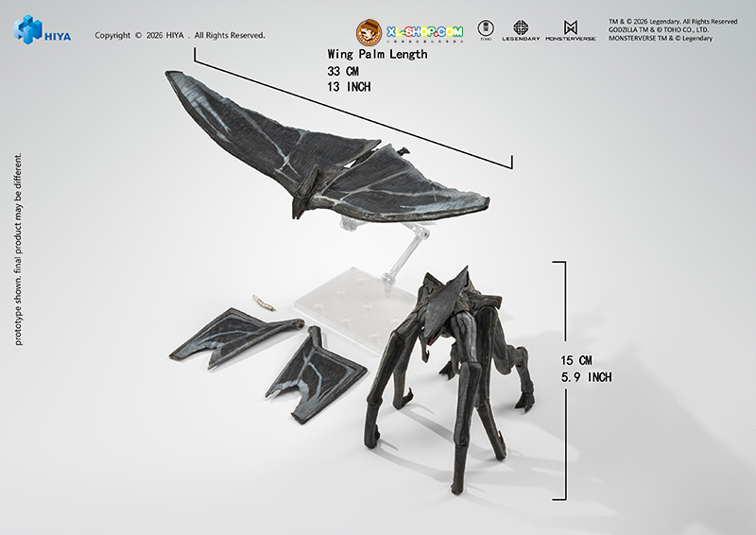The height and width of the screenshot is (535, 756).
Task: Click the HIYA copyright notice text
Action: tap(180, 36)
